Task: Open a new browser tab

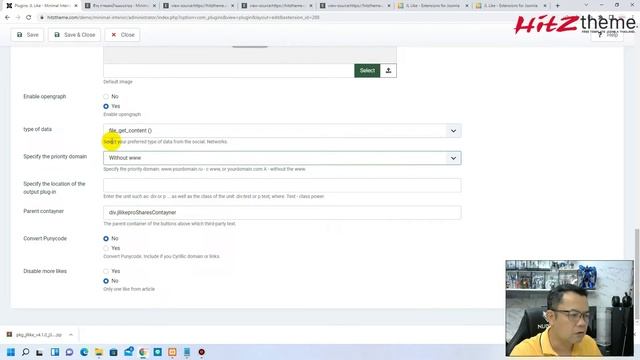Action: (558, 6)
